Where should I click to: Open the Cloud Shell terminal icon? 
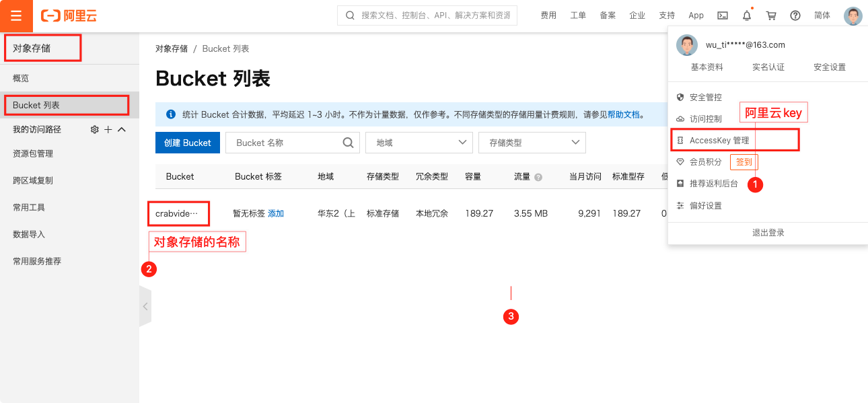coord(723,15)
